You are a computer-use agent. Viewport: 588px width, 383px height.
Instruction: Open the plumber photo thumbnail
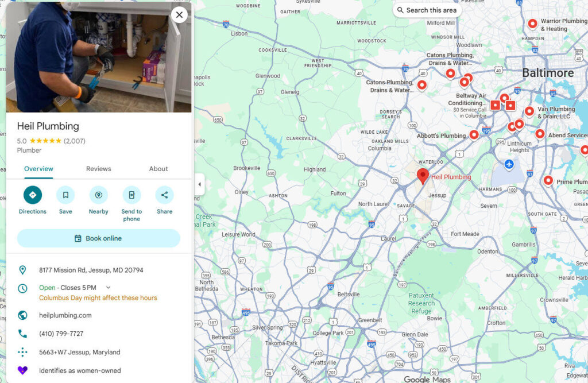pos(99,57)
